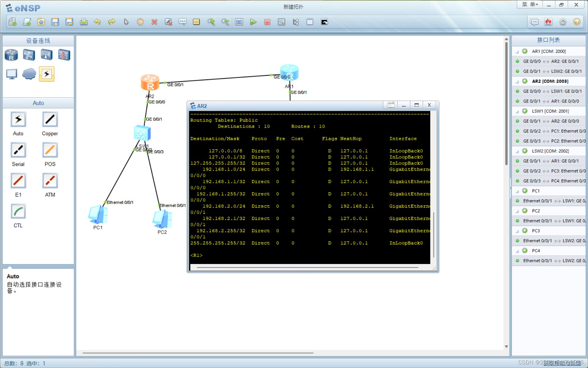
Task: Collapse the PC1 entry in interface list
Action: coord(517,191)
